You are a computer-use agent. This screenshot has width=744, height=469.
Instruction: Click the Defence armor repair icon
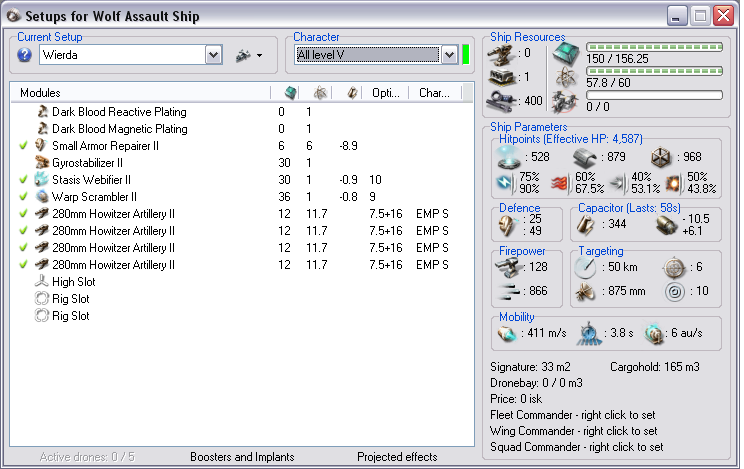(x=508, y=225)
